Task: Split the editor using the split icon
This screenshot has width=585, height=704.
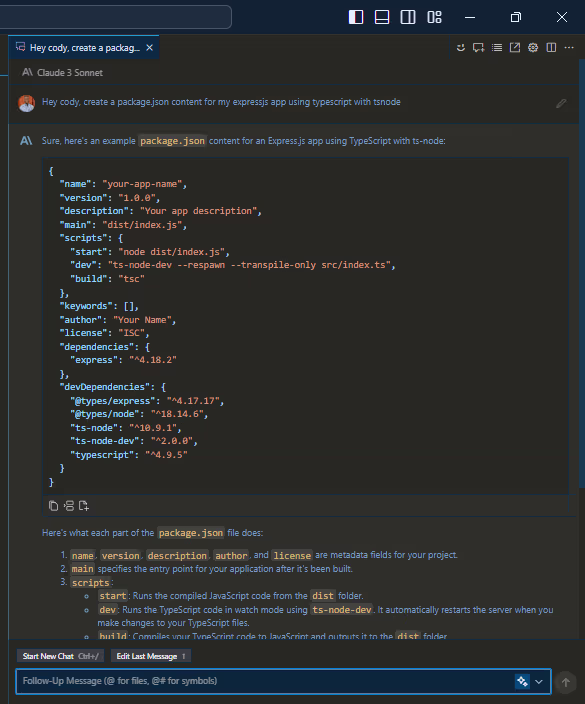Action: click(x=551, y=48)
